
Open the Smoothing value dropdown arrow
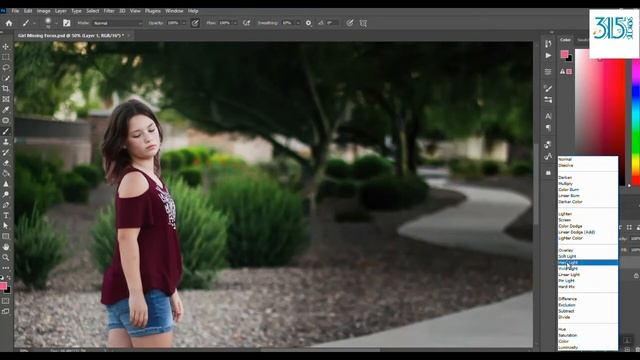click(x=298, y=23)
